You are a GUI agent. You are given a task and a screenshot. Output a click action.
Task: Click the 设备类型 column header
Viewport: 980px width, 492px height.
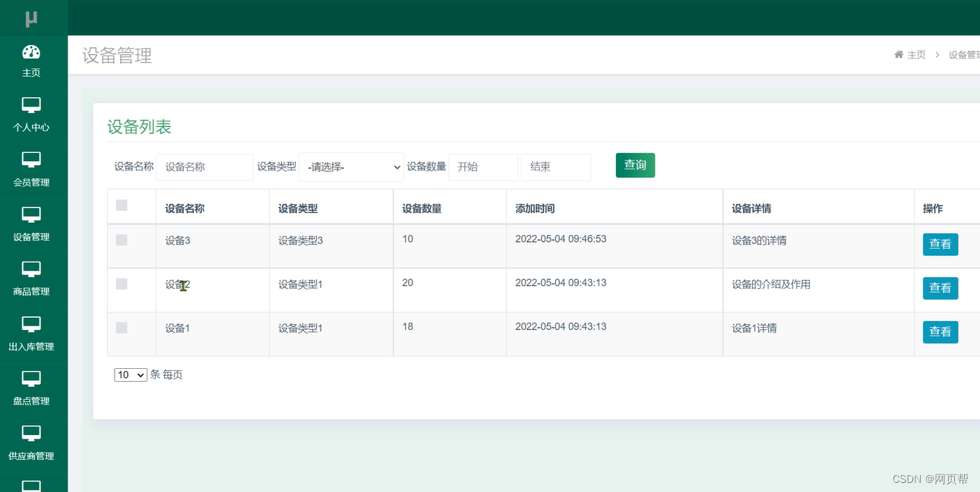tap(298, 208)
